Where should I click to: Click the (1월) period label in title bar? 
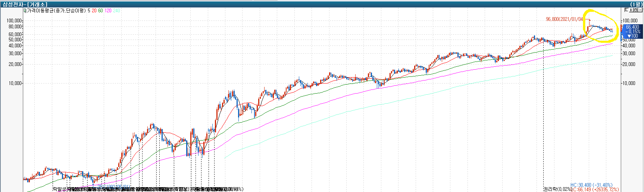coord(636,4)
